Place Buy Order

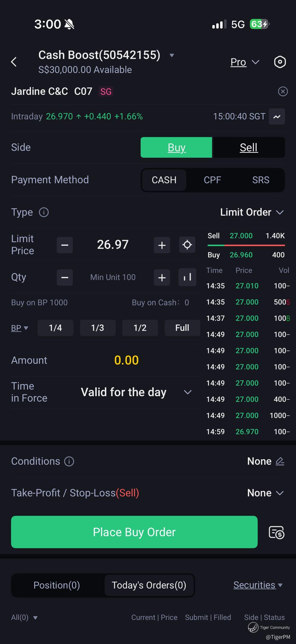134,532
